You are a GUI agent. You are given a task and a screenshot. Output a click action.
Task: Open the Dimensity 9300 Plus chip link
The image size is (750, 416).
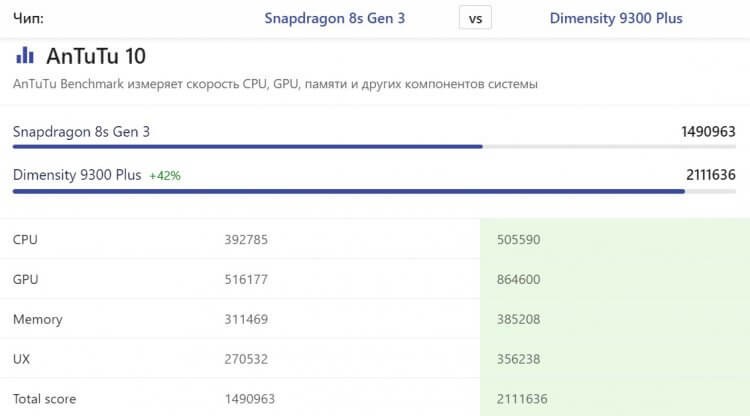tap(616, 18)
